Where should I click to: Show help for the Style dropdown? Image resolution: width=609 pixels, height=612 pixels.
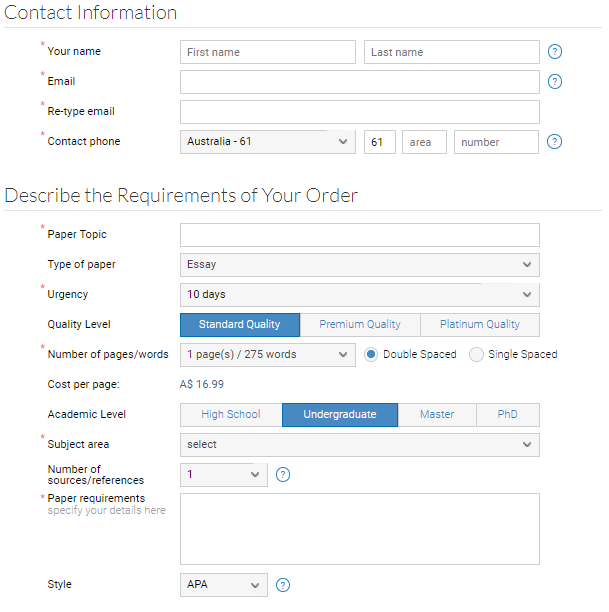coord(283,585)
